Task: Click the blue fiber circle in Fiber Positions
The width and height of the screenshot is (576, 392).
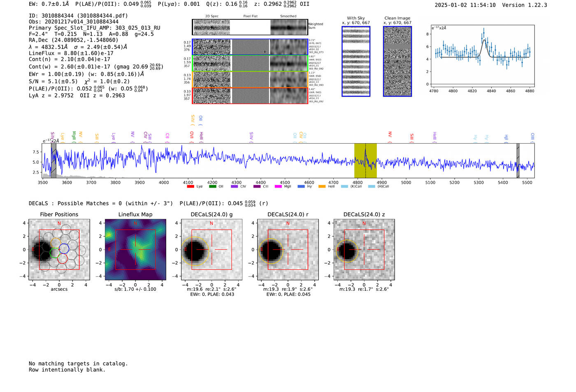Action: [x=64, y=248]
